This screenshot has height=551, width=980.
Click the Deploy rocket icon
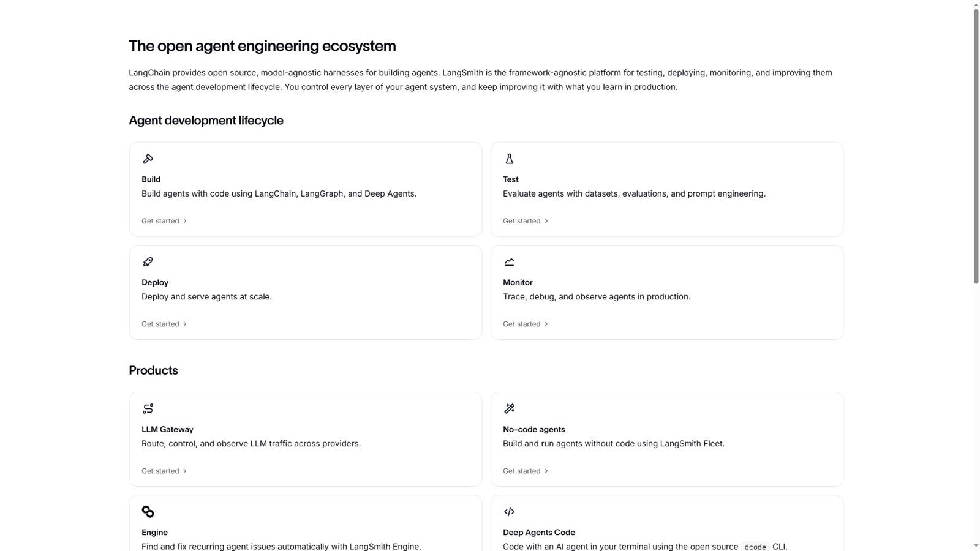click(148, 262)
